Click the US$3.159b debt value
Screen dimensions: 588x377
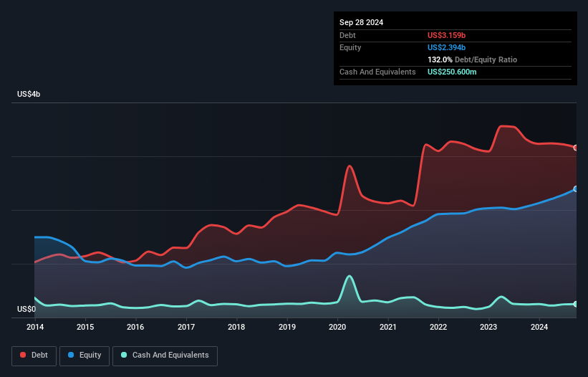point(446,35)
